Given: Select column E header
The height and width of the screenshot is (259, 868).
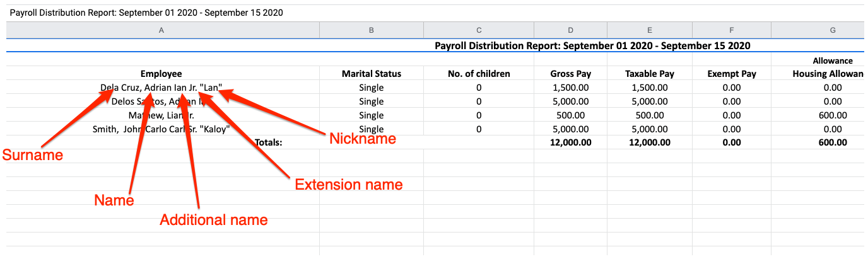Looking at the screenshot, I should point(649,30).
